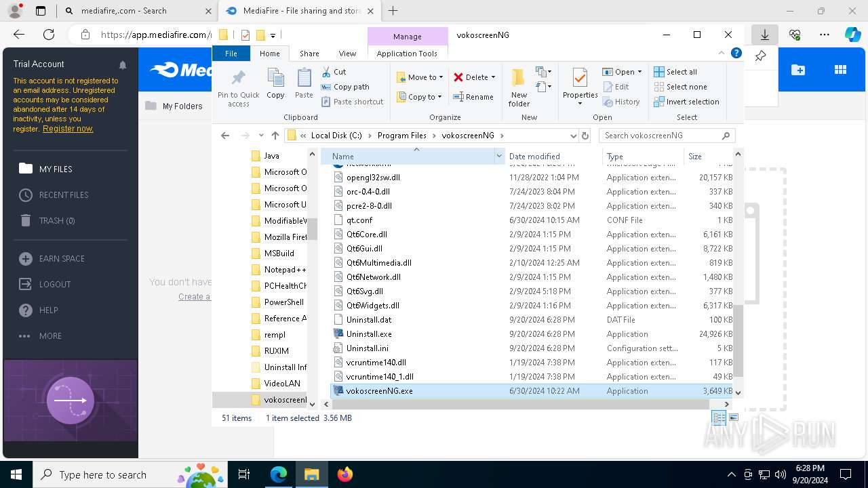
Task: Open Firefox from the taskbar
Action: [345, 474]
